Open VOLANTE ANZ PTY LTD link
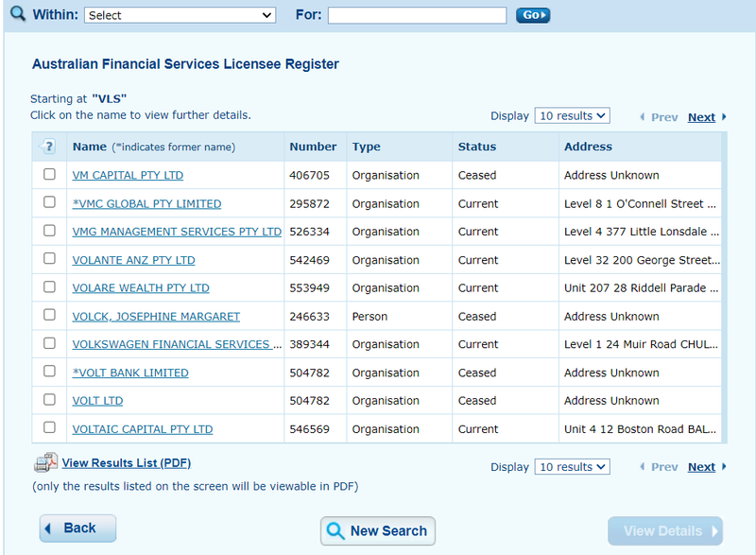The image size is (756, 555). coord(133,260)
